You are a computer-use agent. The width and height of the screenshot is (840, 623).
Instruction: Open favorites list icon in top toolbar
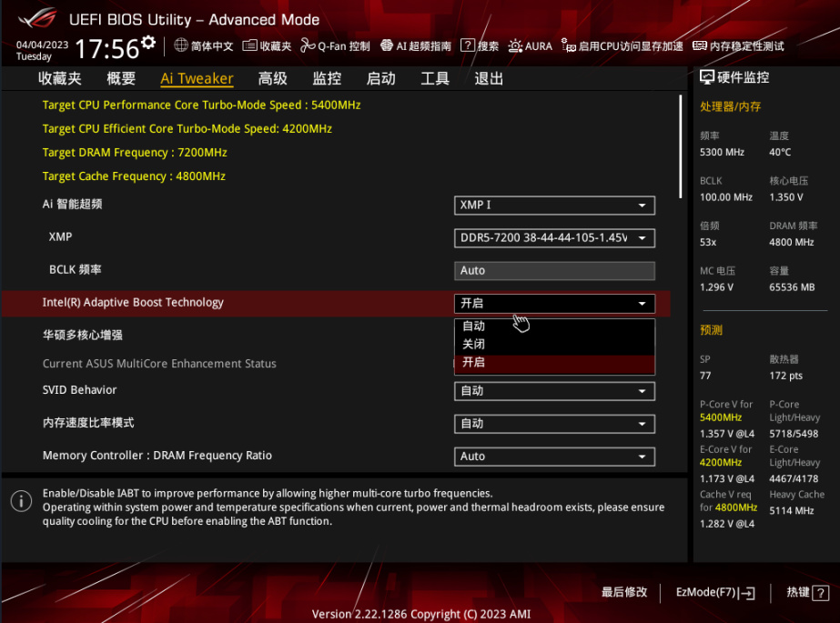tap(249, 46)
